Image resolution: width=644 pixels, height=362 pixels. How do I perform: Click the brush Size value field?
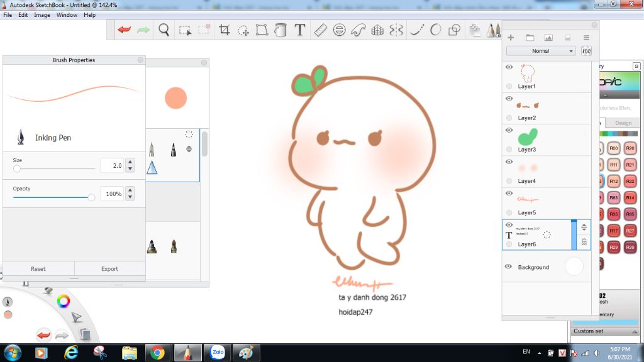112,165
